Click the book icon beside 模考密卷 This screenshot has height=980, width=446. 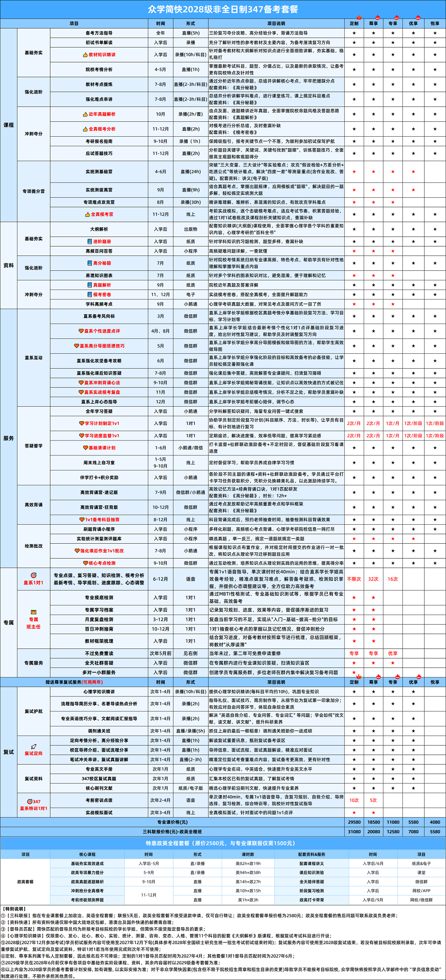click(90, 294)
